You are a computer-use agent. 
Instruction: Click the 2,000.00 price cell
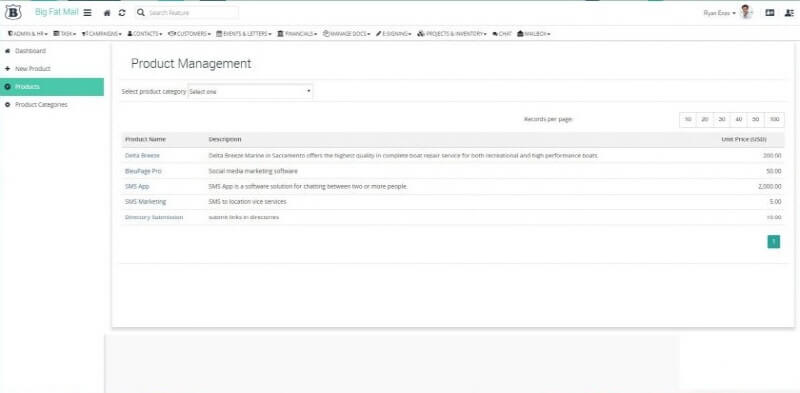click(x=770, y=186)
